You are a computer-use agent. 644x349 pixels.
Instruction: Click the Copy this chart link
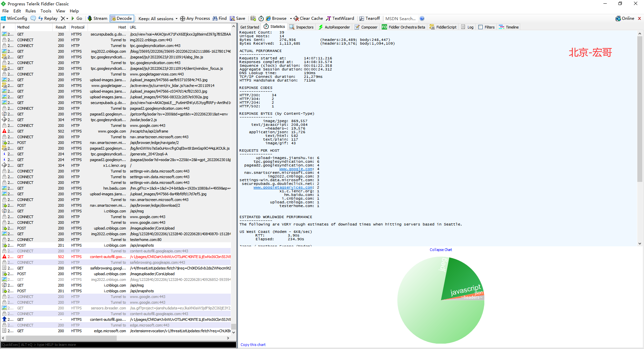[x=253, y=345]
